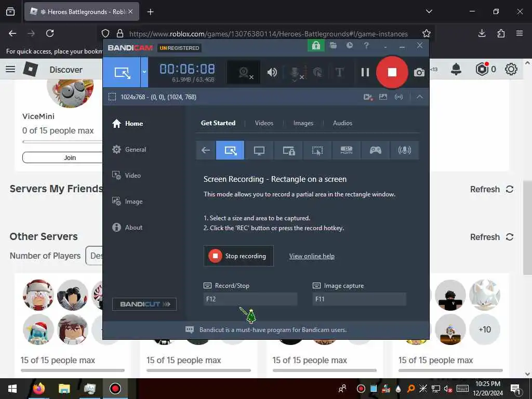The height and width of the screenshot is (399, 532).
Task: Click the green Bandicam lock icon
Action: [316, 45]
